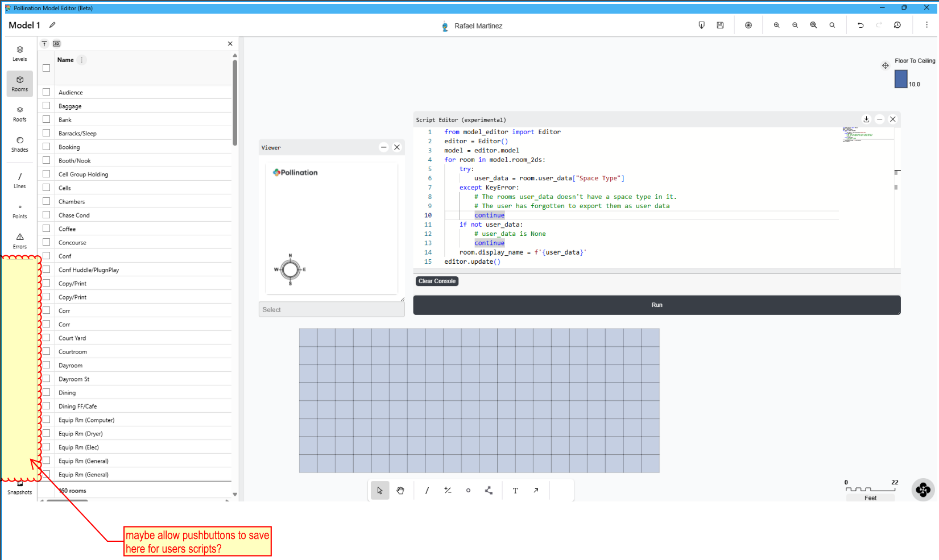Select the polyline node tool

(489, 491)
